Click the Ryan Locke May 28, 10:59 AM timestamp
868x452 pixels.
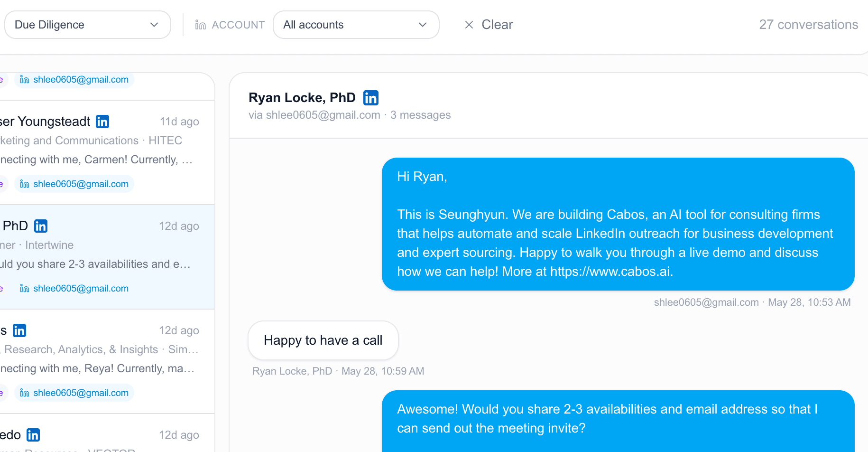338,371
